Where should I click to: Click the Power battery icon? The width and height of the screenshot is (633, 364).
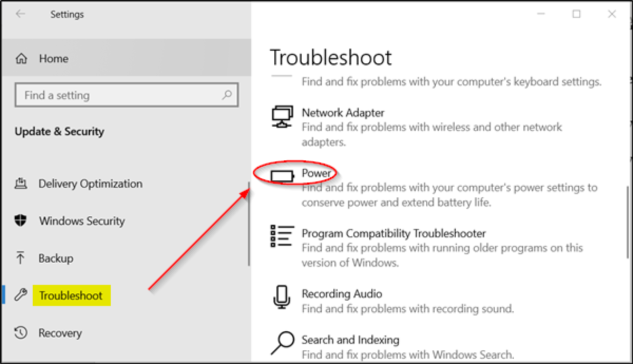[282, 176]
